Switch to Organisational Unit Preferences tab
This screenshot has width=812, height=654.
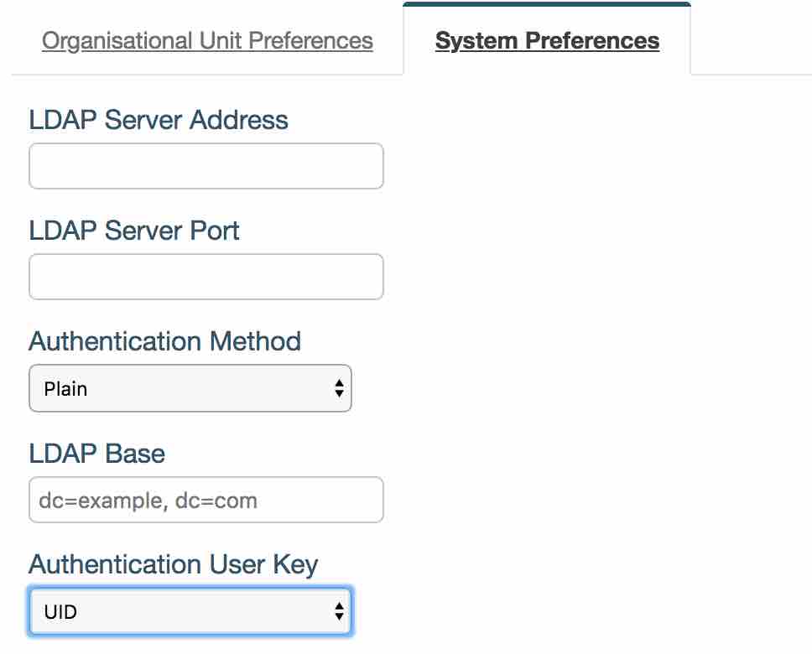207,41
